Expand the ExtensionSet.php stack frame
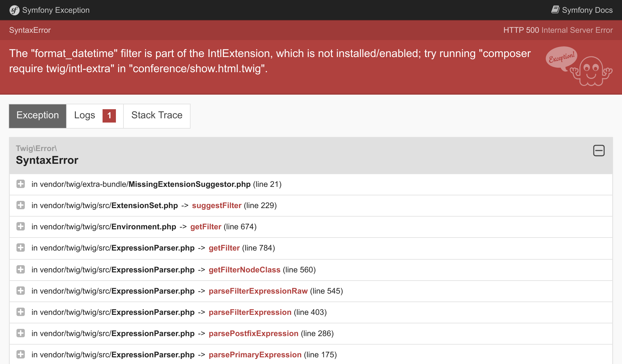The width and height of the screenshot is (622, 364). coord(21,205)
